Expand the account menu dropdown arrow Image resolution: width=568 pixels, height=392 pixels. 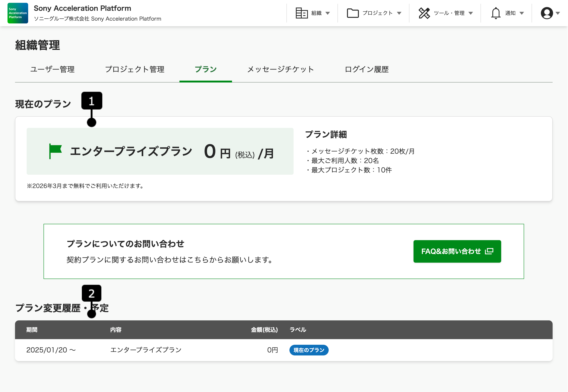point(558,13)
